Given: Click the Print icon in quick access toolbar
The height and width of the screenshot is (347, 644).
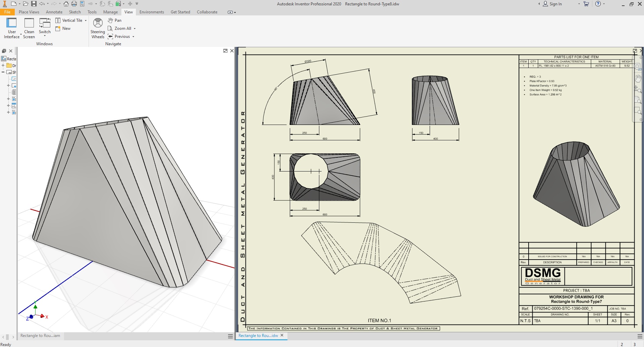Looking at the screenshot, I should [x=74, y=4].
